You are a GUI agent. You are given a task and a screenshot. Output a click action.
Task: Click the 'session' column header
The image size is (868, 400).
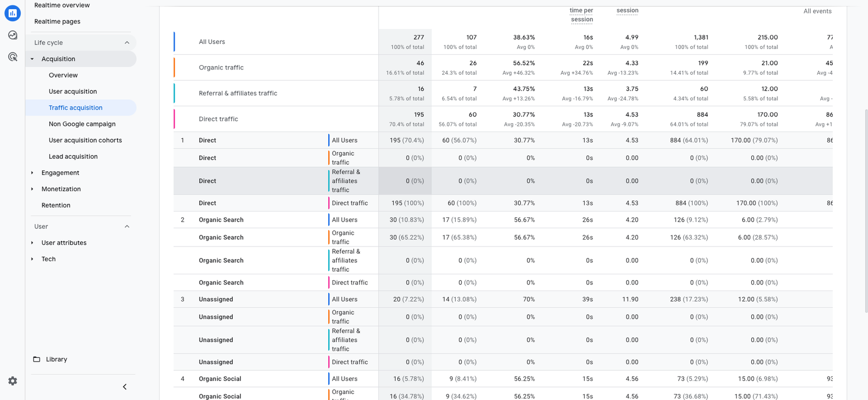[628, 10]
